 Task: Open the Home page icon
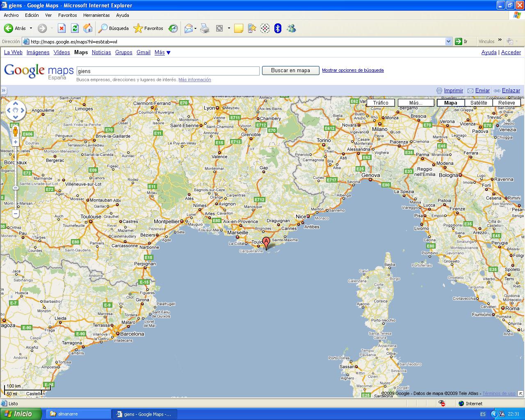[88, 28]
